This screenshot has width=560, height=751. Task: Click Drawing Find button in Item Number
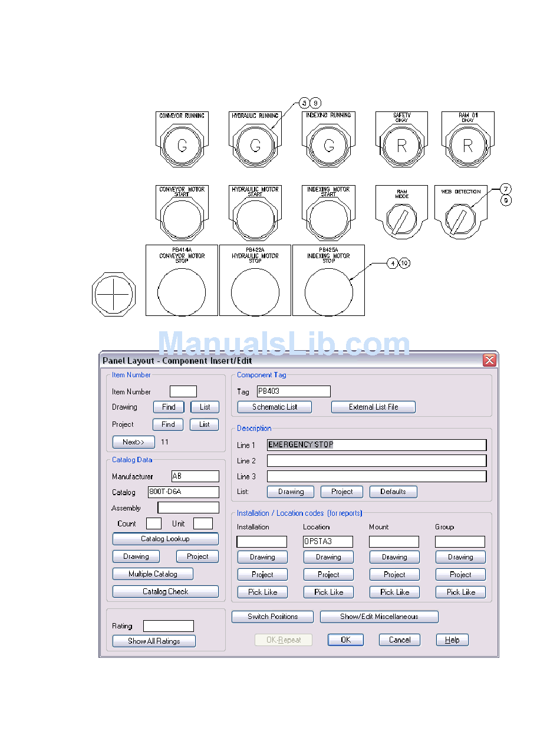[169, 407]
